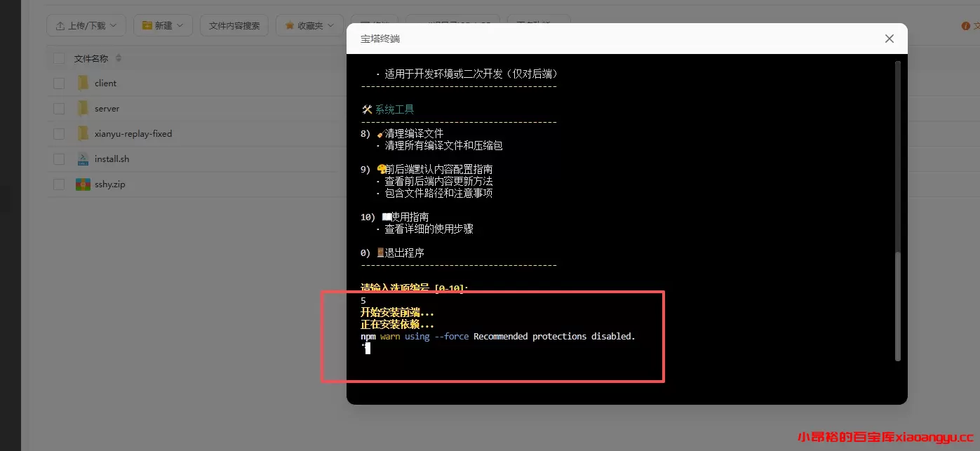
Task: Open the server folder by its name
Action: point(107,108)
